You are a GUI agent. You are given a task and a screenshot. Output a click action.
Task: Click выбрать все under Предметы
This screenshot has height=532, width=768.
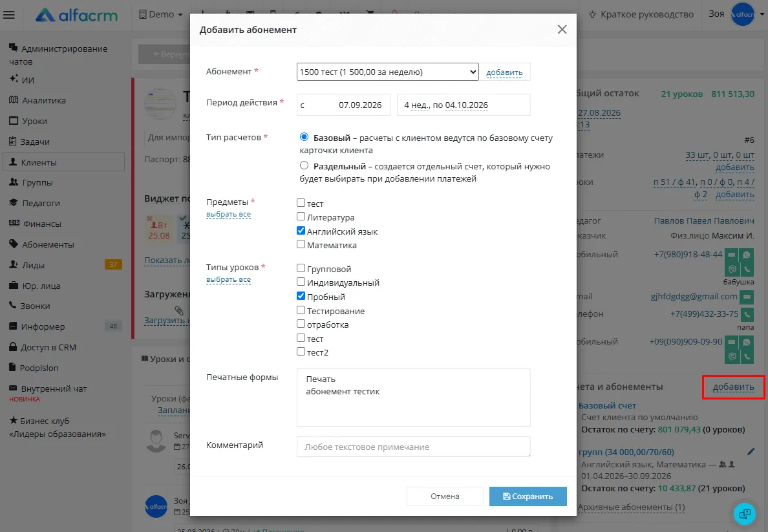point(228,215)
